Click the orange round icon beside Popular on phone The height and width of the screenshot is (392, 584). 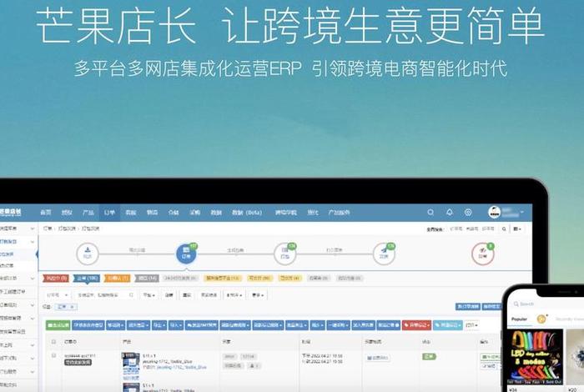click(x=541, y=319)
